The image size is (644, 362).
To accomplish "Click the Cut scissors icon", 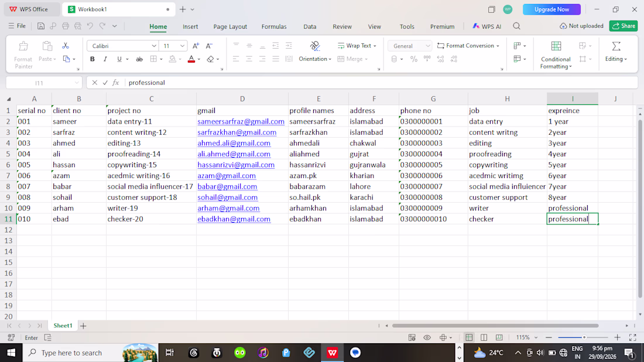I will 66,46.
